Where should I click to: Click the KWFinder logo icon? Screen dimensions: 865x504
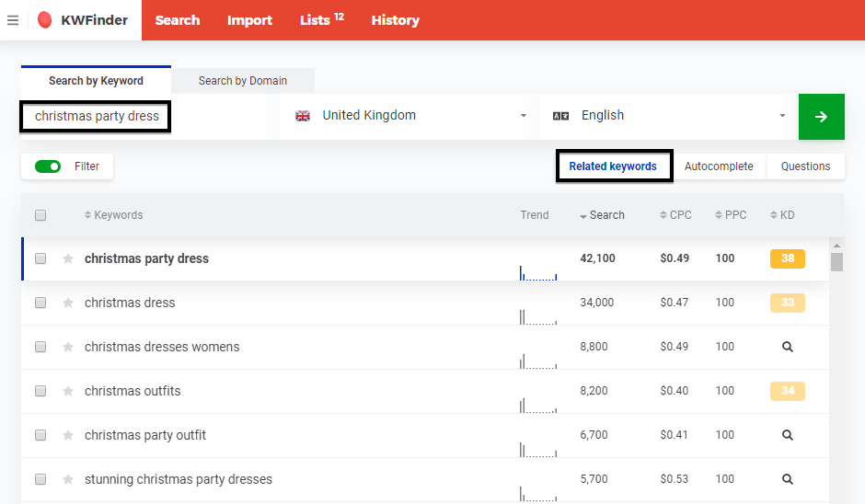pyautogui.click(x=45, y=20)
